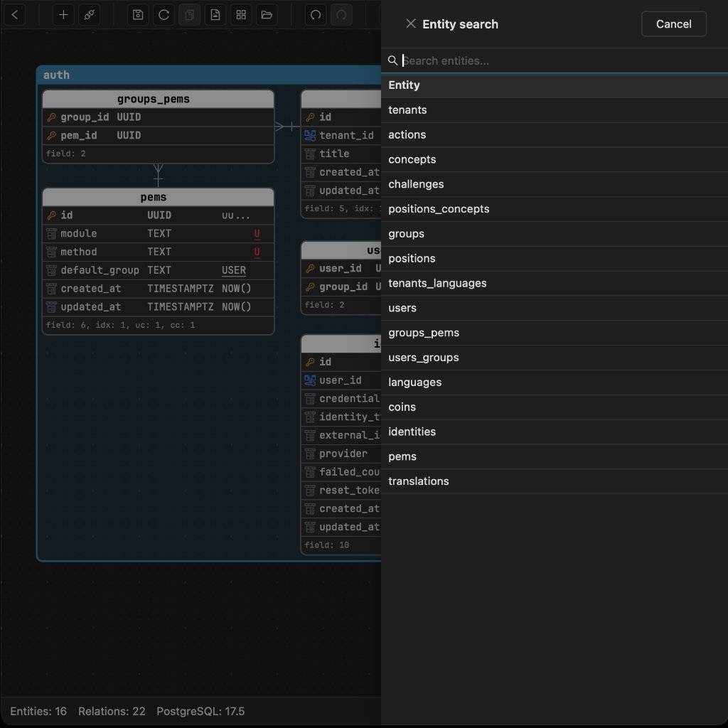Select users_groups in entity list
Image resolution: width=728 pixels, height=728 pixels.
point(555,358)
